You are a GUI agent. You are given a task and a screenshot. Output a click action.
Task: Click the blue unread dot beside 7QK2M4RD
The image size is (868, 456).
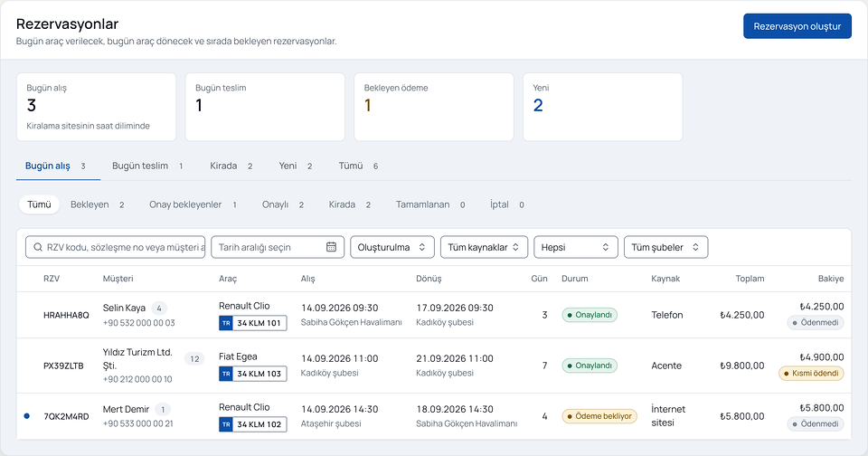26,415
